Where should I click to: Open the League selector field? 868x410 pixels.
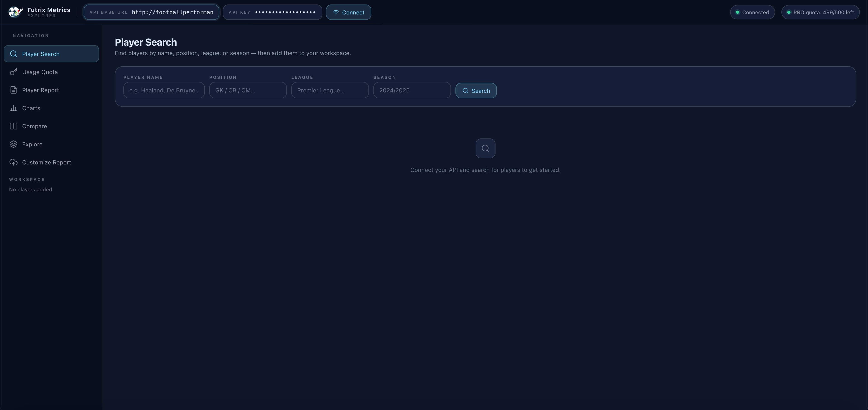click(x=330, y=90)
